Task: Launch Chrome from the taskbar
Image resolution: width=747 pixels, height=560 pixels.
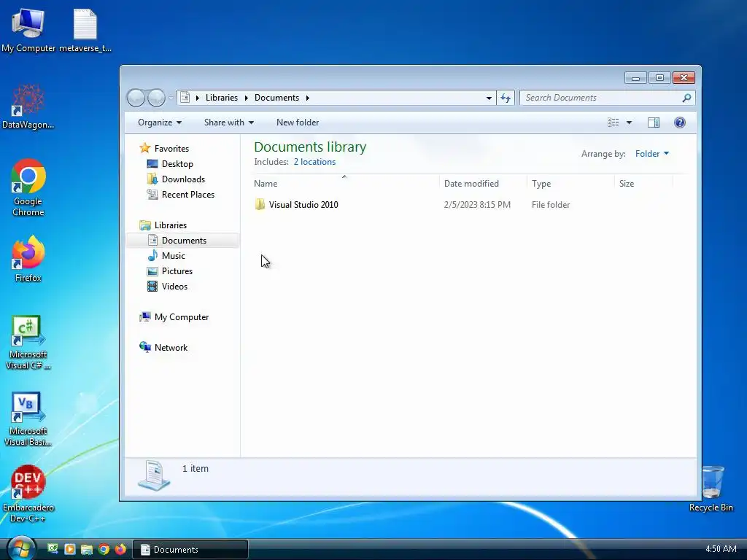Action: click(104, 549)
